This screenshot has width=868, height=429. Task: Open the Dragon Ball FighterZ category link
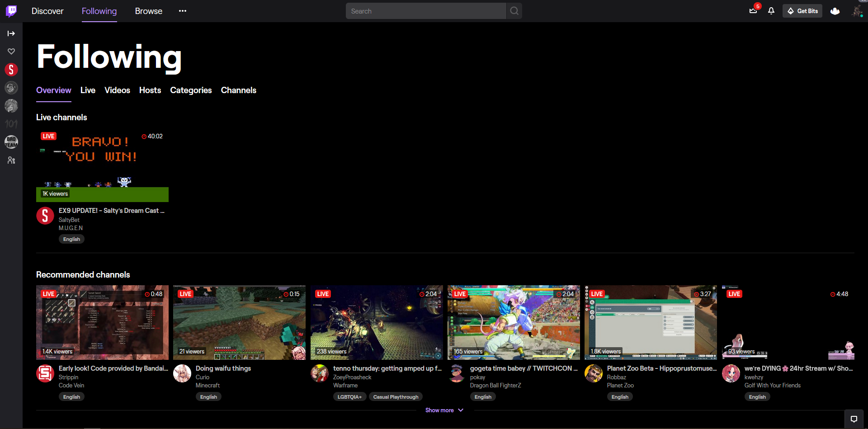(495, 385)
